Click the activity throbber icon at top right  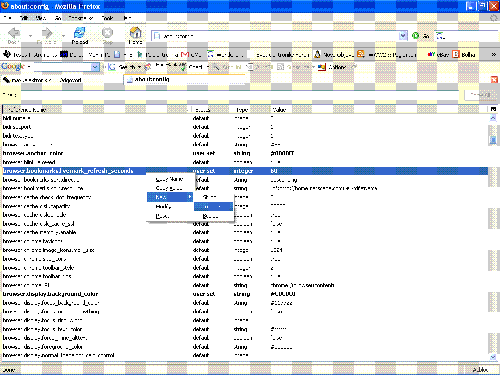[494, 18]
